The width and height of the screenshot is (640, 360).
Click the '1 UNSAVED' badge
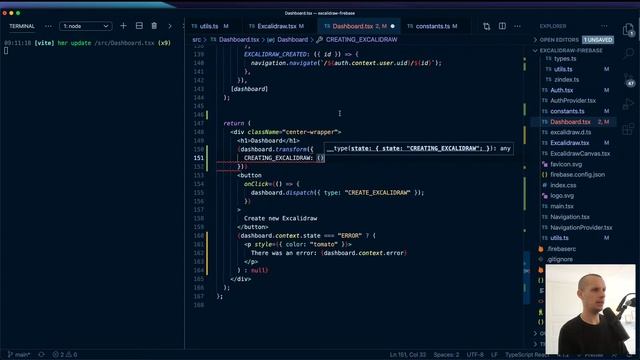pyautogui.click(x=598, y=40)
